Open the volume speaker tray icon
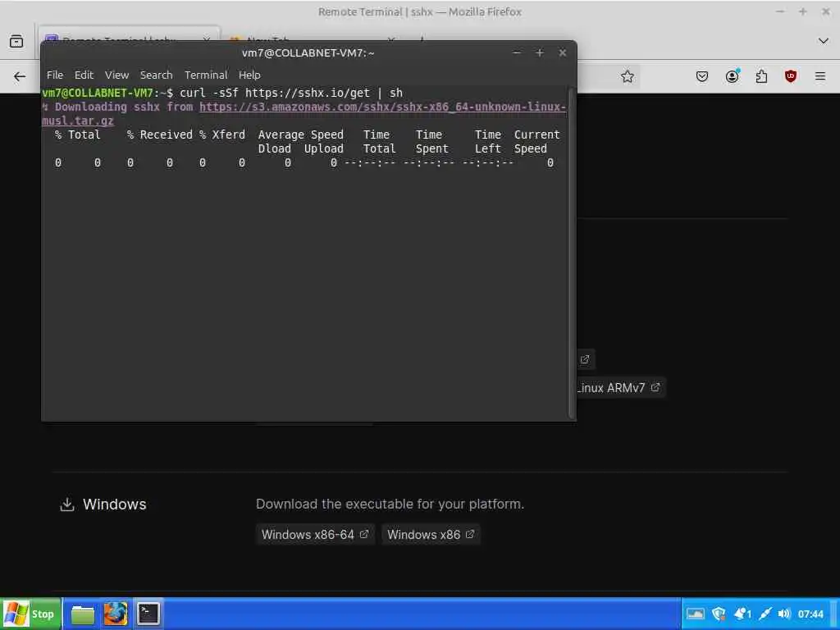Image resolution: width=840 pixels, height=630 pixels. pos(784,614)
